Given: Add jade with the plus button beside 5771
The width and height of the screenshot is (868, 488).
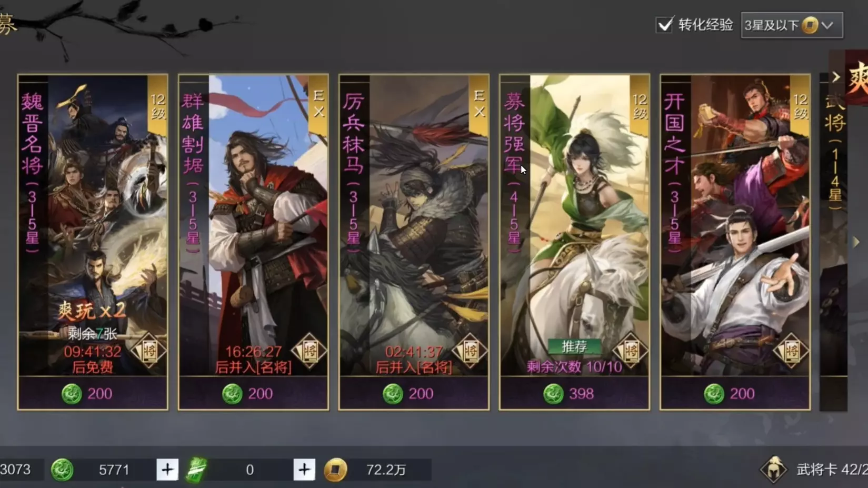Looking at the screenshot, I should click(x=167, y=469).
